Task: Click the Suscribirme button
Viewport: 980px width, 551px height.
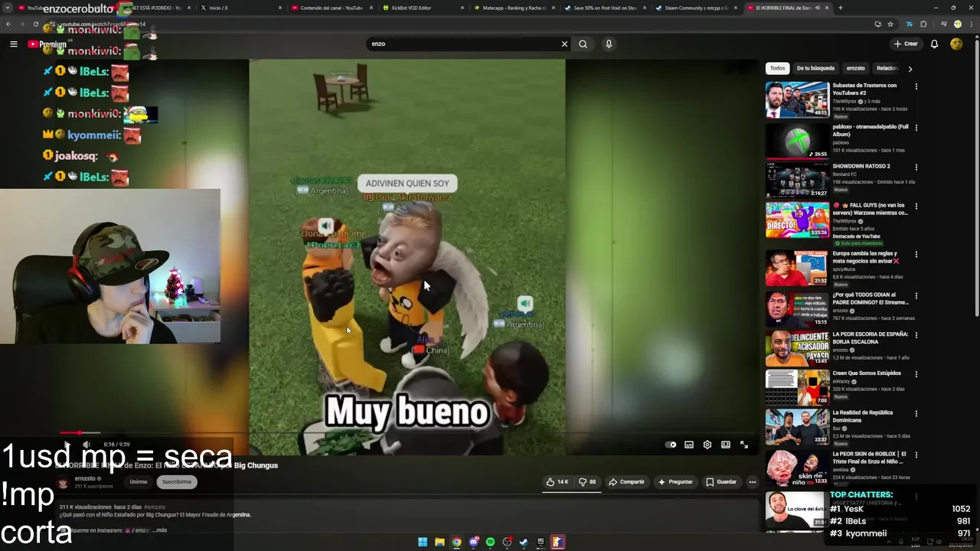Action: pos(177,482)
